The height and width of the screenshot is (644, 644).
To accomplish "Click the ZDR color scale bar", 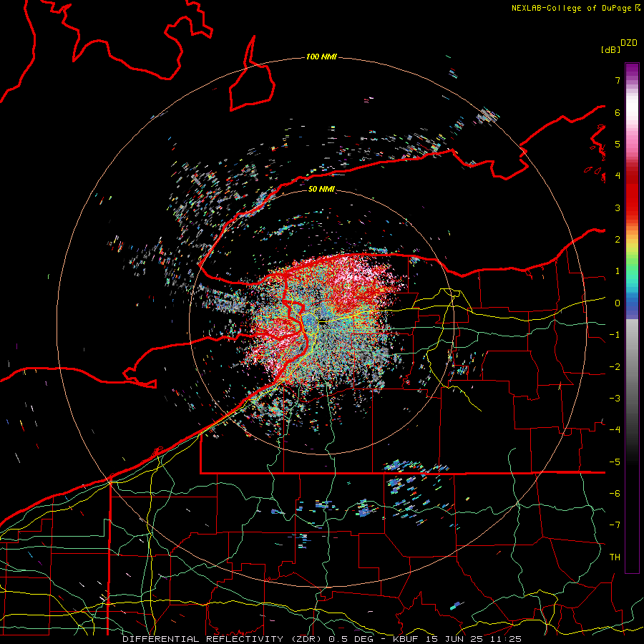I will pyautogui.click(x=632, y=318).
